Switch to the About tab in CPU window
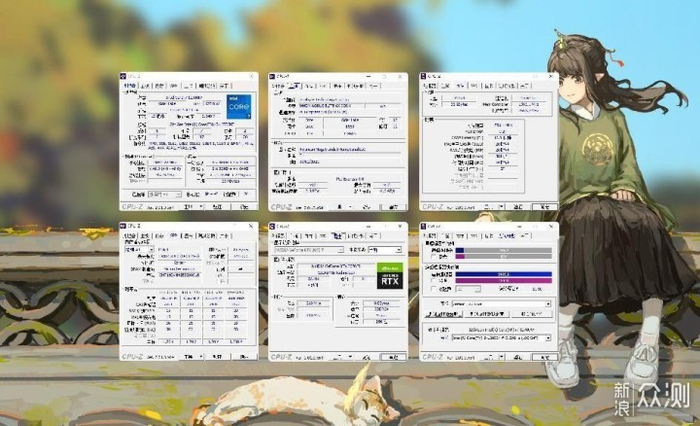Screen dimensions: 700x426 click(225, 86)
